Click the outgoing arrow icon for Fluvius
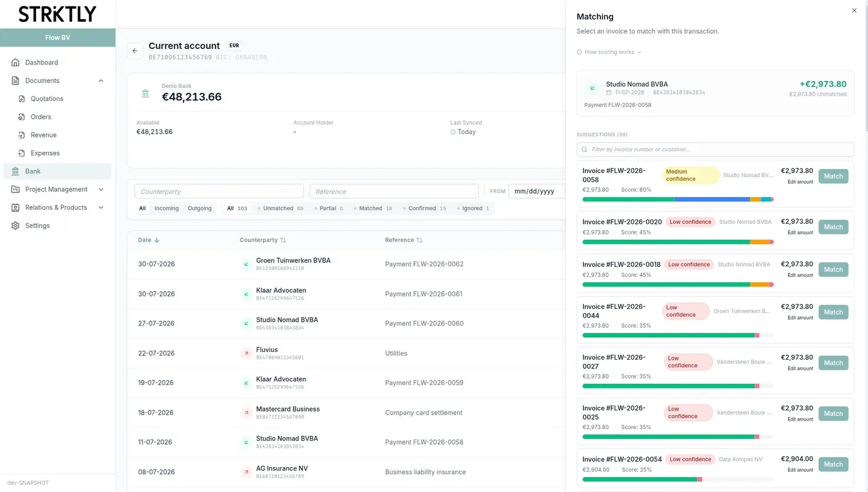868x492 pixels. [246, 353]
